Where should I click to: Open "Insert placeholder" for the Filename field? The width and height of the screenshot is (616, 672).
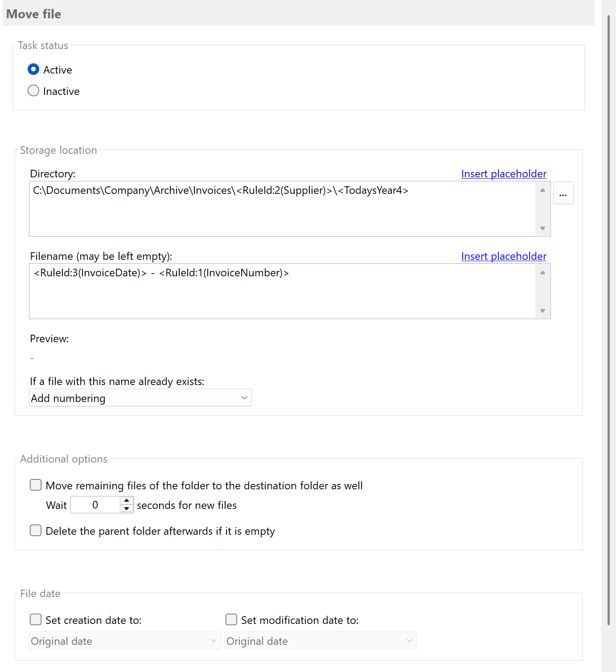504,256
